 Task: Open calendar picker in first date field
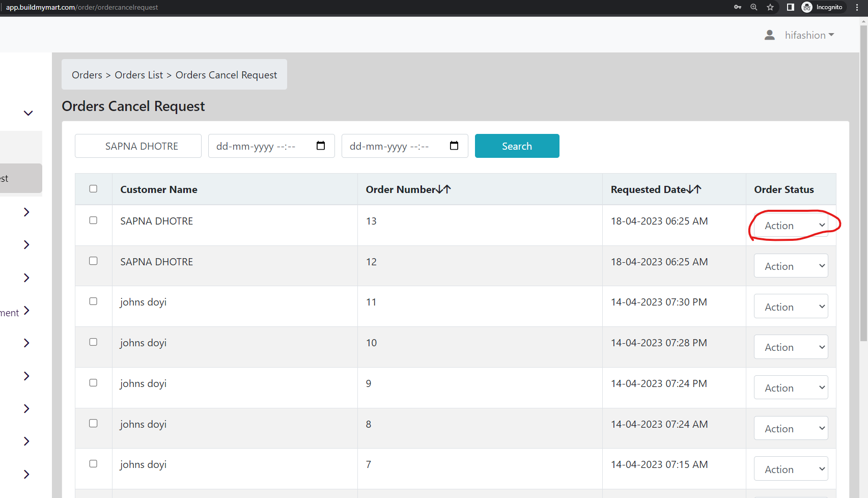321,146
